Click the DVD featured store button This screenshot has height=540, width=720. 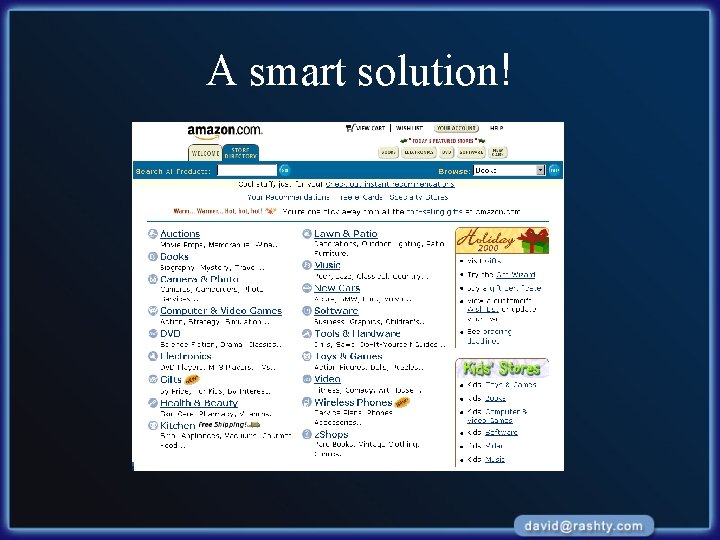(x=447, y=152)
